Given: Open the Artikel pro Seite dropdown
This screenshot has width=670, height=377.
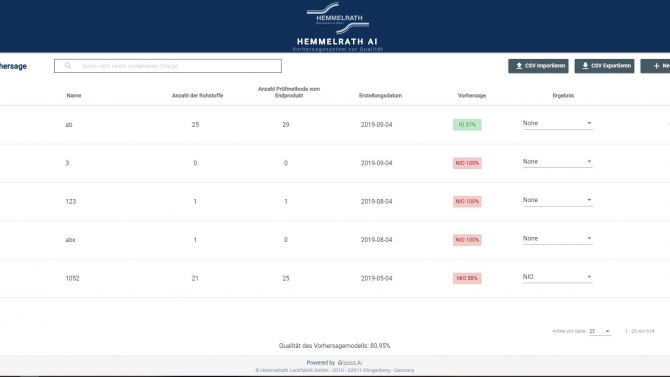Looking at the screenshot, I should (x=599, y=331).
